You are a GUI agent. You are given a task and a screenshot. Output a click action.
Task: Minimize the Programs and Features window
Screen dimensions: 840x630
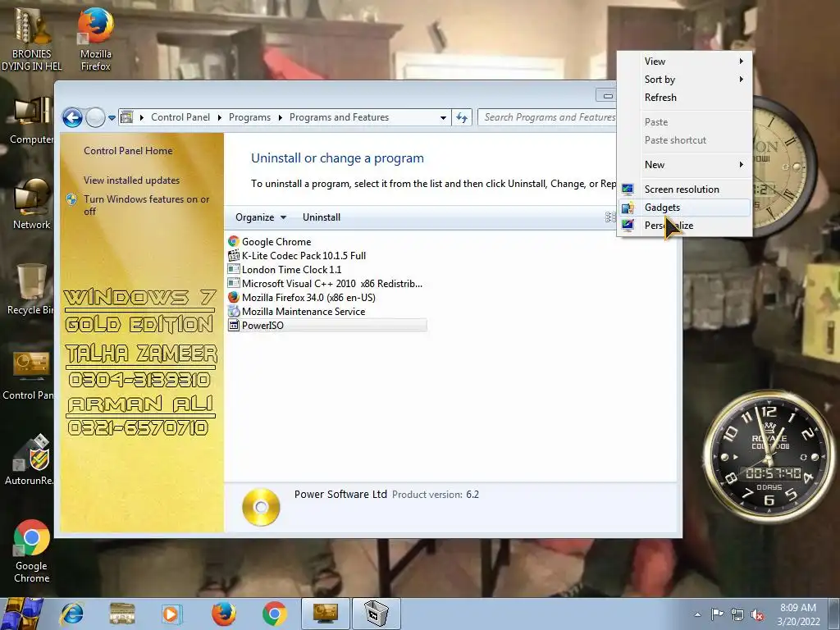click(x=607, y=96)
